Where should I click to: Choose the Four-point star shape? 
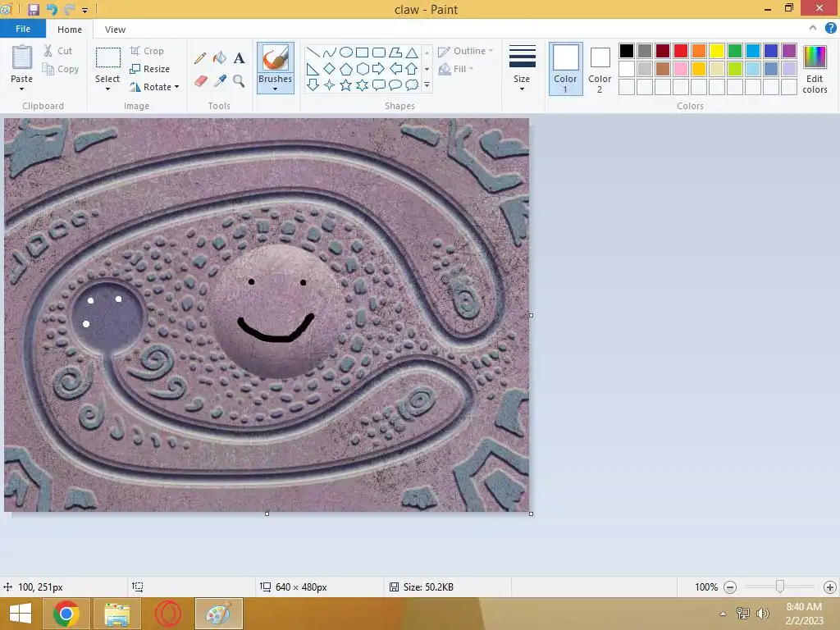click(330, 84)
